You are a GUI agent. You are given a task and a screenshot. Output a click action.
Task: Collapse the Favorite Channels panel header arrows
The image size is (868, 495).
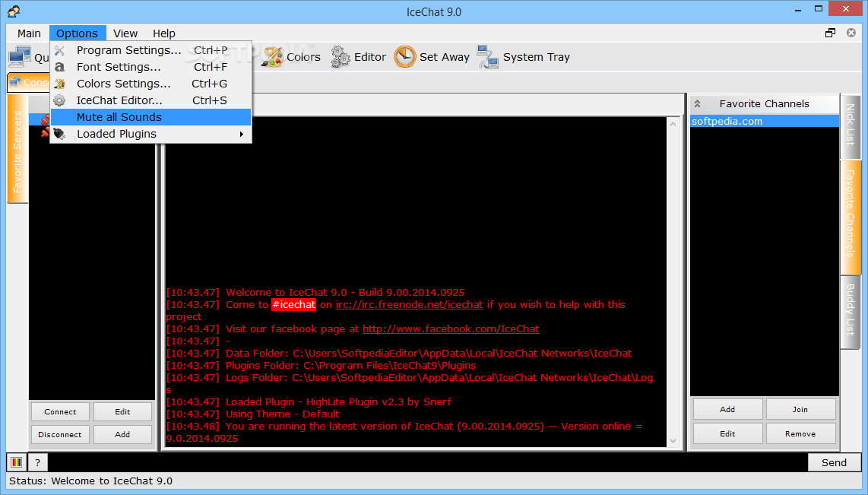click(698, 103)
